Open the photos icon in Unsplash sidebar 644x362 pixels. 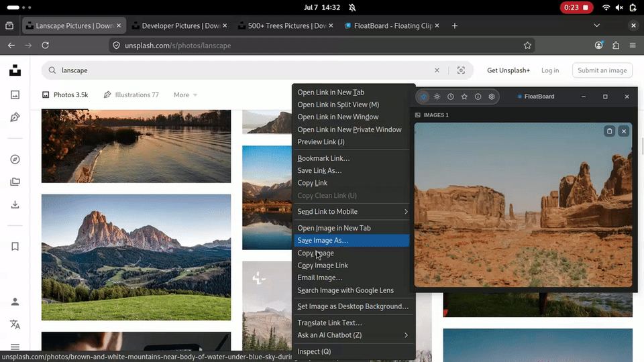(15, 95)
